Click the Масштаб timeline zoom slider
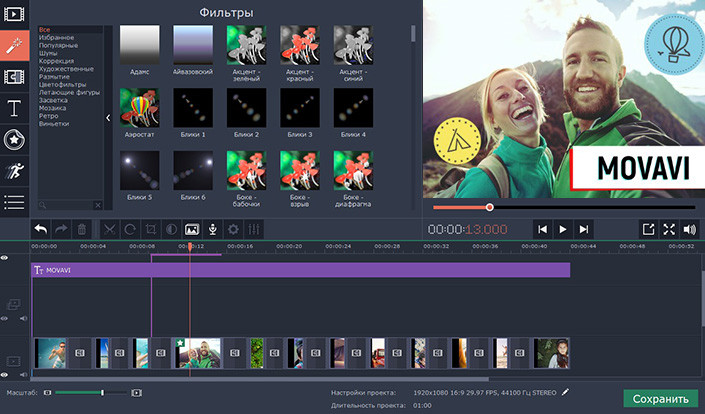 [x=92, y=393]
